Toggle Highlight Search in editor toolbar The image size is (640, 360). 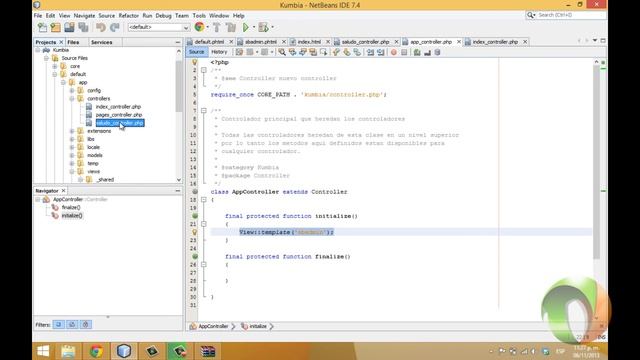pos(313,52)
